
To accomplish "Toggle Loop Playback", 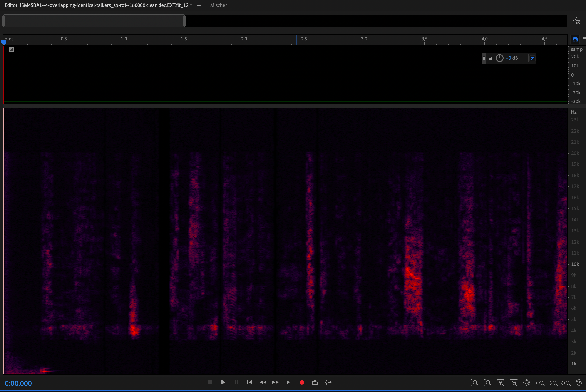I will point(315,382).
